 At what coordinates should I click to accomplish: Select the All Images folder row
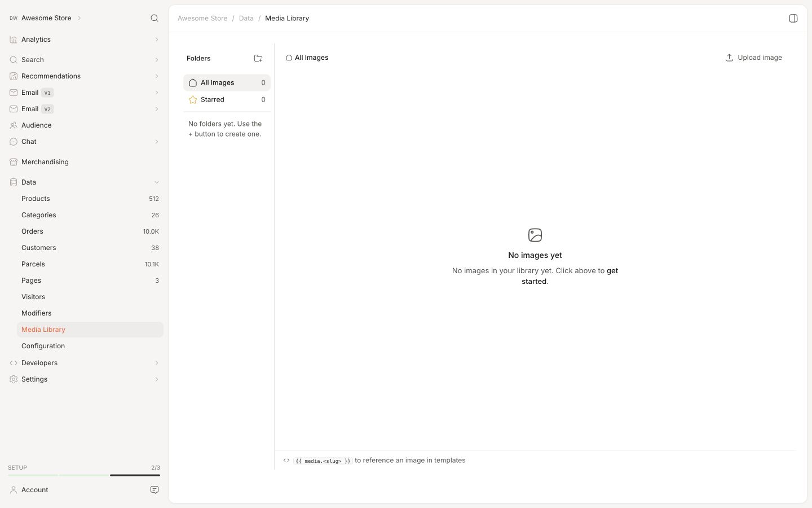[227, 82]
